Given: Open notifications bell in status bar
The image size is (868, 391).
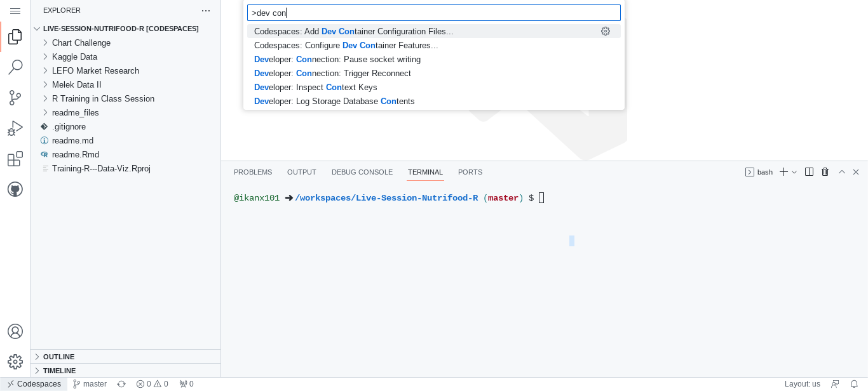Looking at the screenshot, I should (855, 384).
